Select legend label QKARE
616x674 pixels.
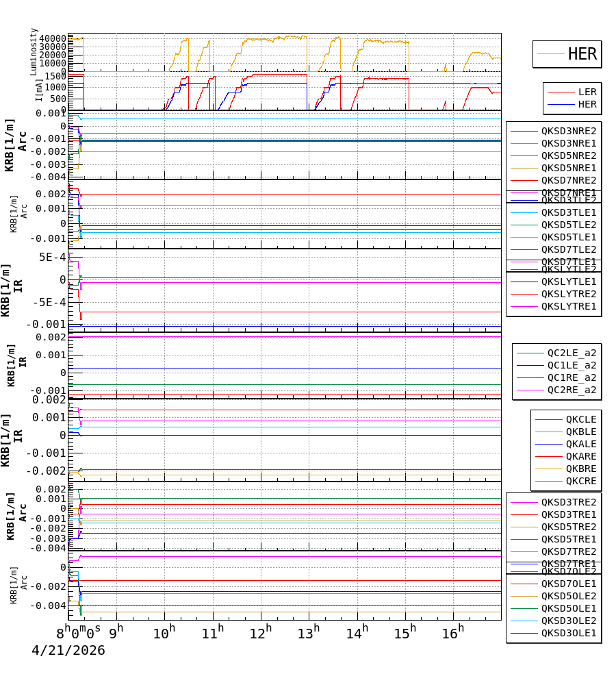click(x=581, y=456)
